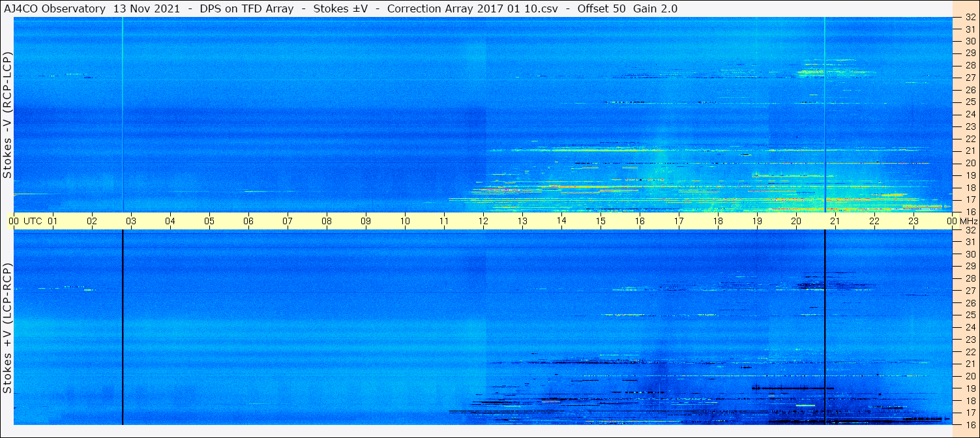The width and height of the screenshot is (980, 438).
Task: Select the 08 hour tick on time axis
Action: tap(327, 221)
